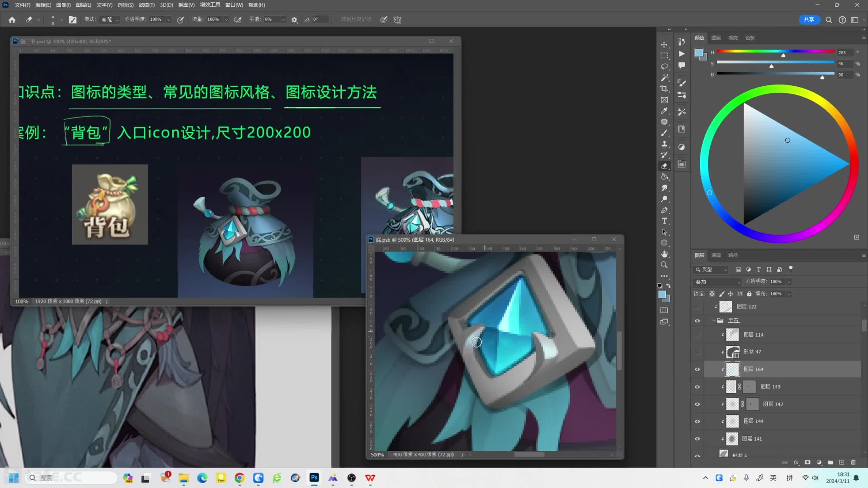
Task: Show hidden layer 图层 122
Action: tap(697, 307)
